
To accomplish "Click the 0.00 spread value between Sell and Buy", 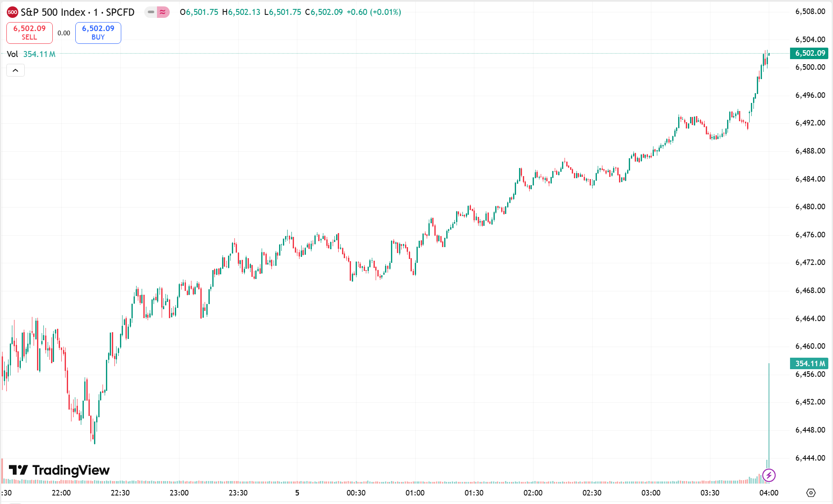I will click(64, 33).
